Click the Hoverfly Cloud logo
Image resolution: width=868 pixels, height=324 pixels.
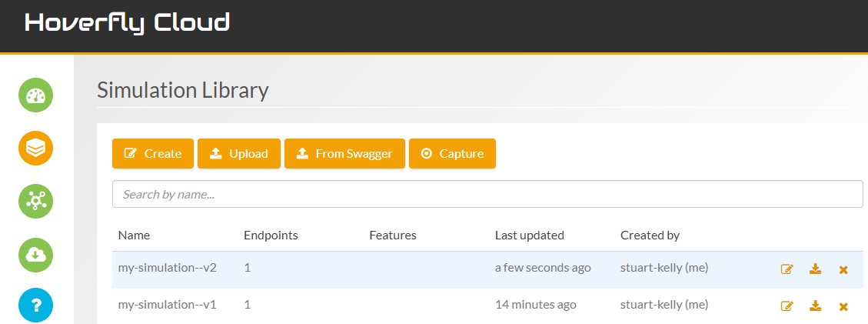point(128,23)
